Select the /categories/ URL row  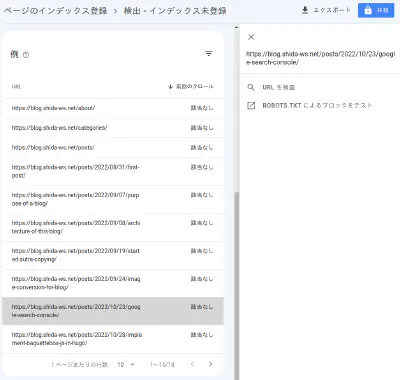[x=114, y=128]
